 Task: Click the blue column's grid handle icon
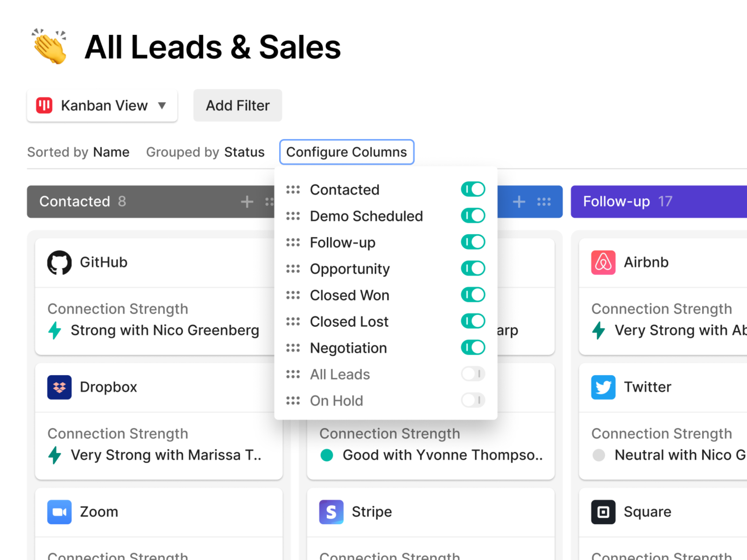tap(544, 202)
